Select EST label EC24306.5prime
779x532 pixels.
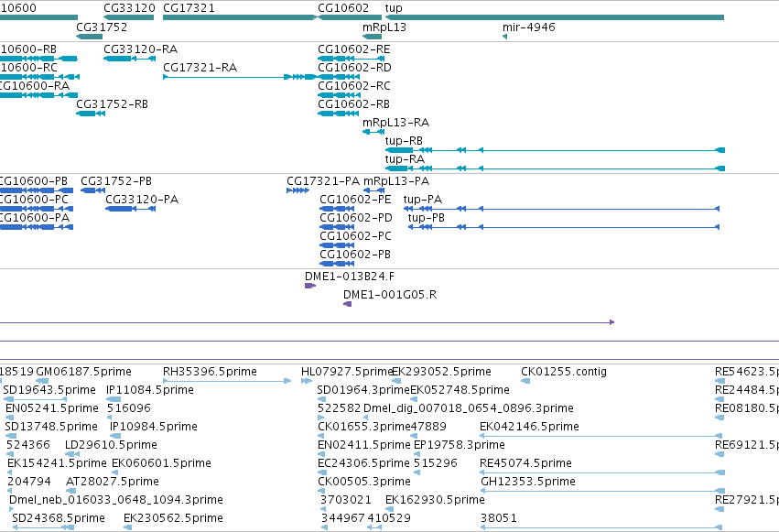coord(364,464)
